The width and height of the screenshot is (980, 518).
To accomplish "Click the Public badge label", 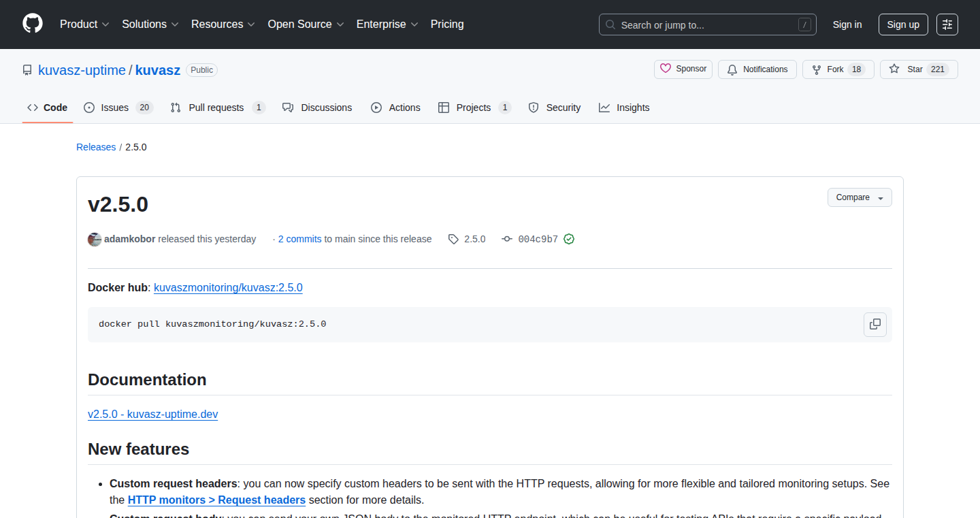I will pyautogui.click(x=201, y=70).
